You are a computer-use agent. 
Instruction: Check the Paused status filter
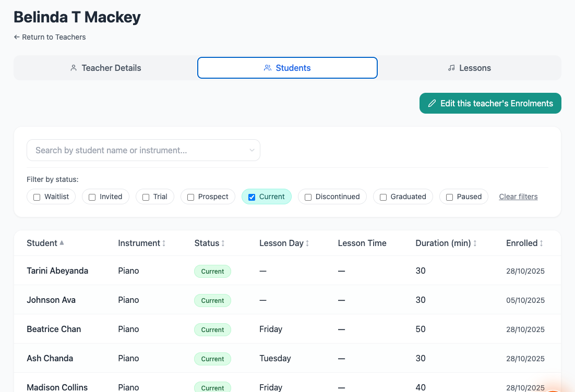(x=450, y=197)
